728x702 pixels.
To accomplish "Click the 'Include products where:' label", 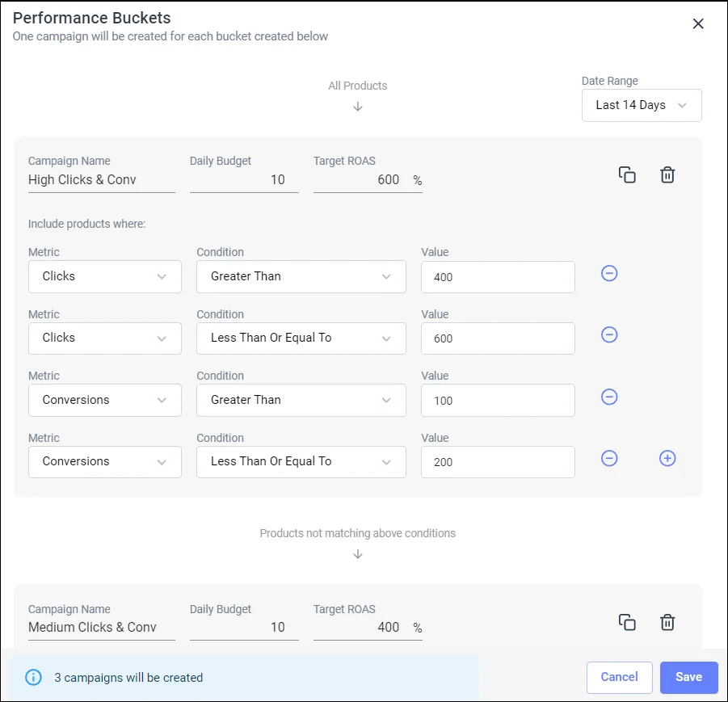I will click(x=86, y=224).
